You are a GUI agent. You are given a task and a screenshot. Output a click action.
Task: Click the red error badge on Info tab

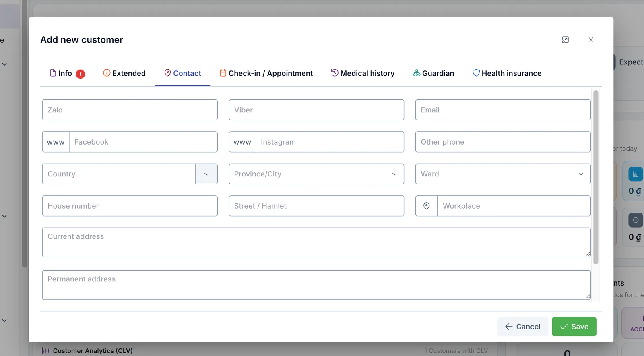(80, 74)
